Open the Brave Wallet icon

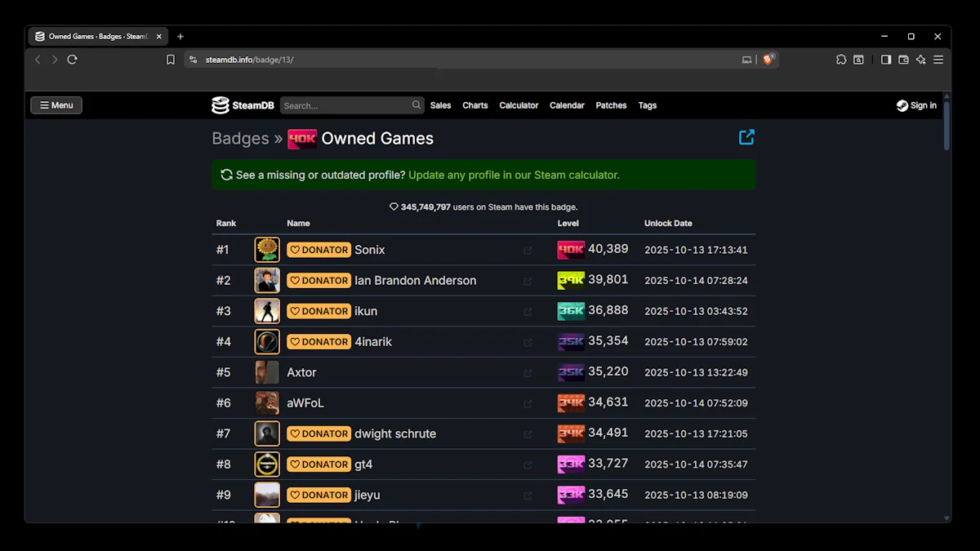click(903, 60)
